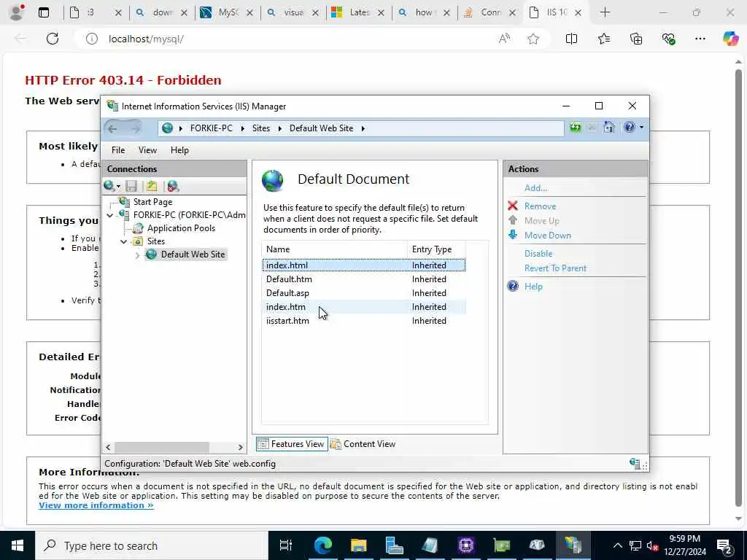
Task: Click the Browser essentials heart icon
Action: point(668,39)
